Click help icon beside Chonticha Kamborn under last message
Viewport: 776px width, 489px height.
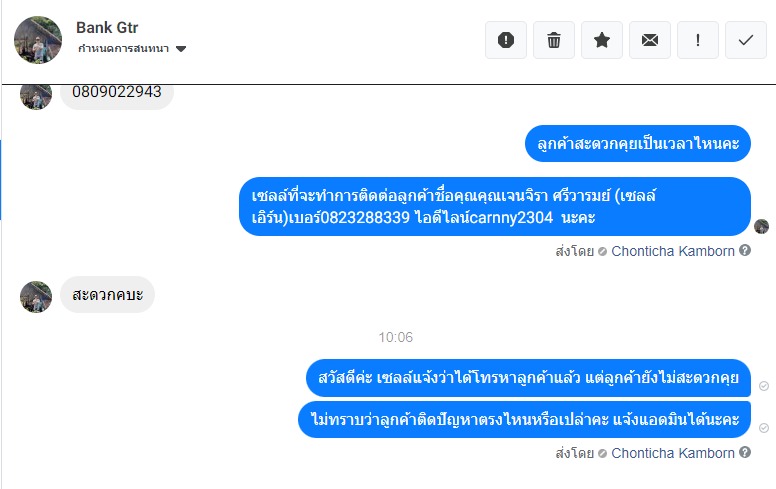click(745, 453)
